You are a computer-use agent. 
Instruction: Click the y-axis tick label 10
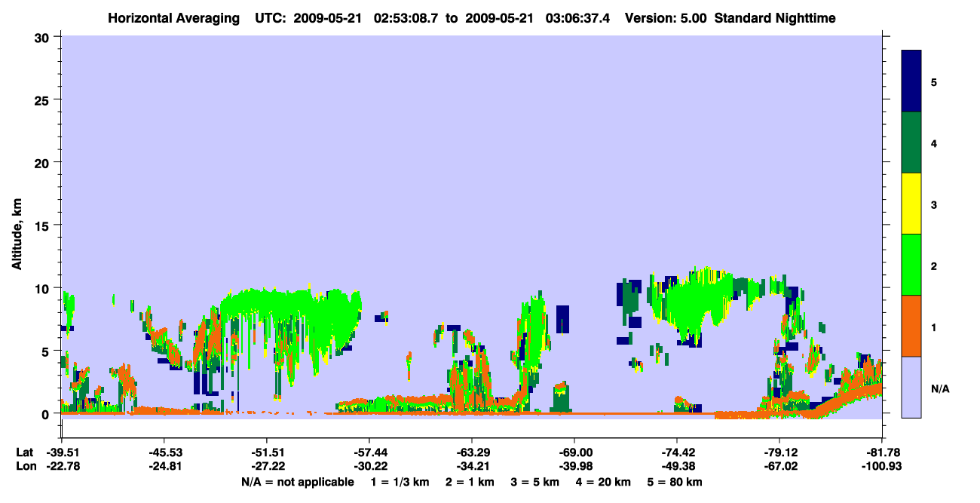pos(44,288)
